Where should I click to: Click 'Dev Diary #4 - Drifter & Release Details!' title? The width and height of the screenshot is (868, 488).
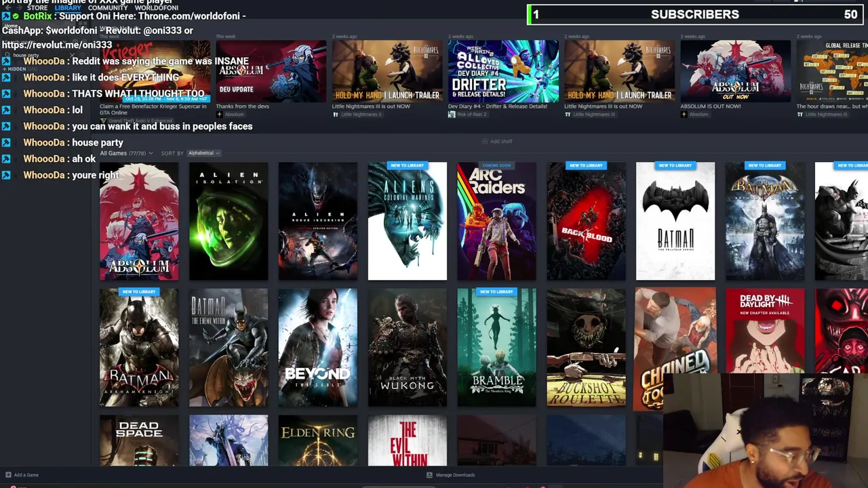(497, 106)
